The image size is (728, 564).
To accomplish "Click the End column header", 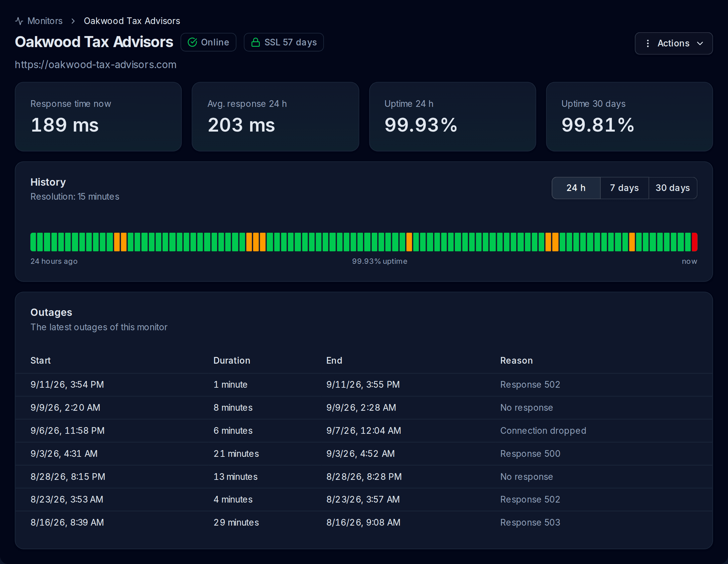I will [x=334, y=361].
